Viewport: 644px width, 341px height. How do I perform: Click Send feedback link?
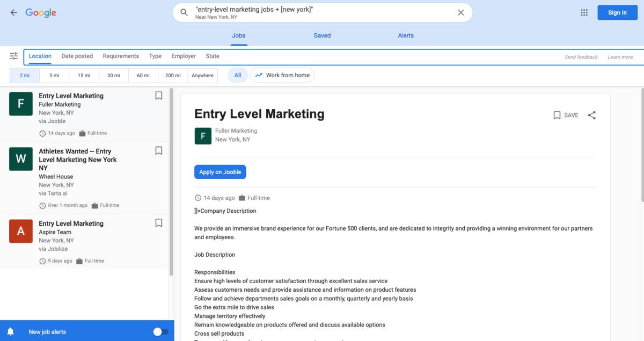[581, 57]
